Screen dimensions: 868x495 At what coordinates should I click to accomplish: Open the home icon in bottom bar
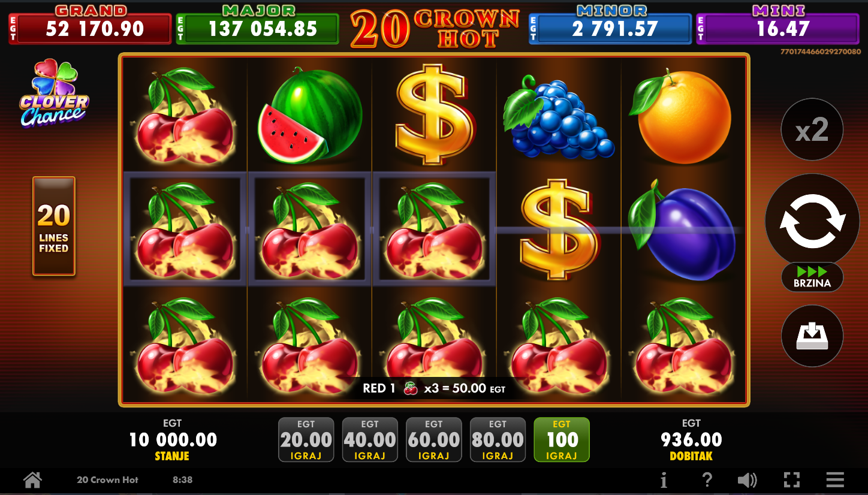32,480
